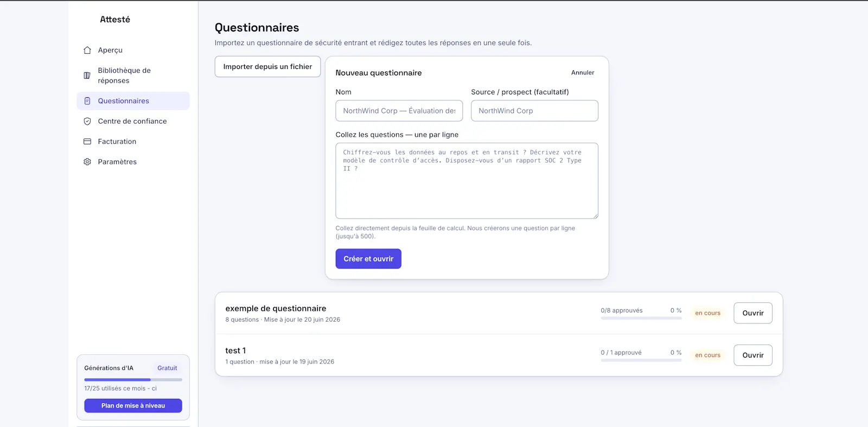Click Importer depuis un fichier button
Screen dimensions: 868x427
[267, 67]
